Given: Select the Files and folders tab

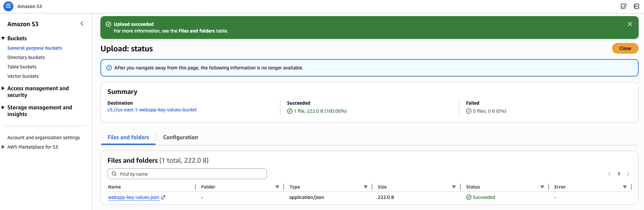Looking at the screenshot, I should coord(128,137).
